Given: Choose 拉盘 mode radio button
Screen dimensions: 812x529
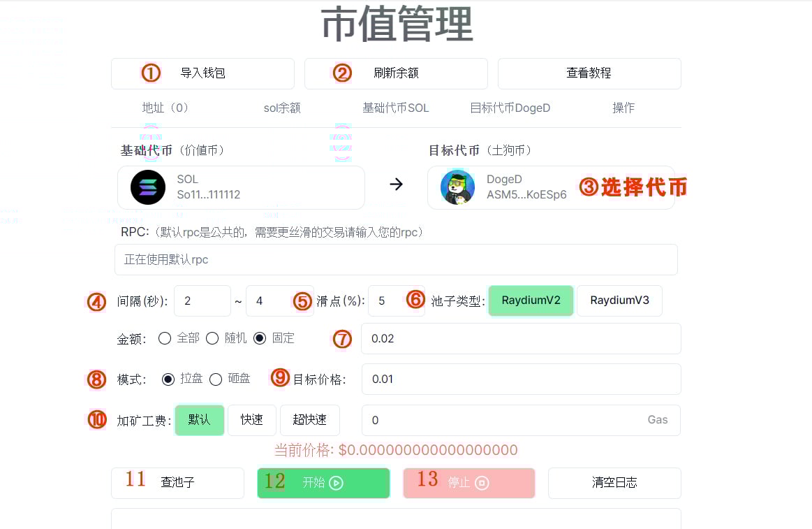Looking at the screenshot, I should pos(168,379).
